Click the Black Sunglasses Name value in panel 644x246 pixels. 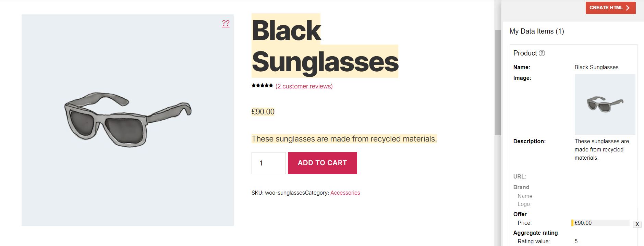click(596, 67)
